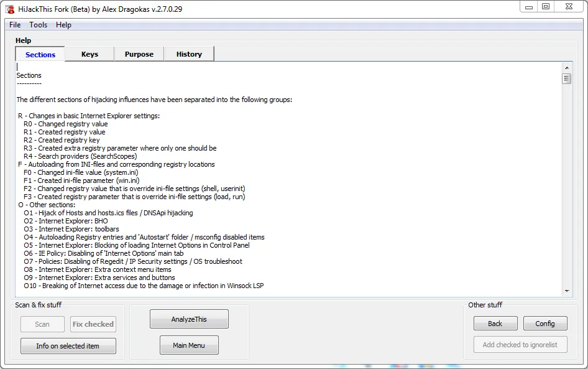The height and width of the screenshot is (369, 588).
Task: Click the 'O1 - Hijack of Hosts' line
Action: tap(108, 213)
